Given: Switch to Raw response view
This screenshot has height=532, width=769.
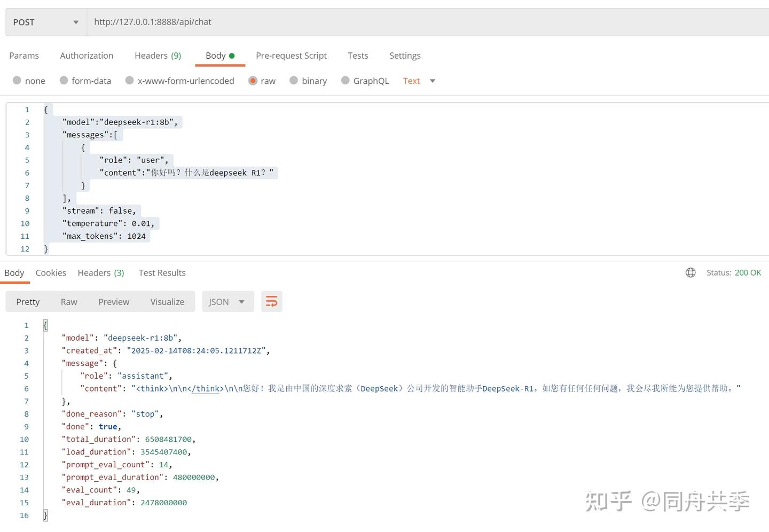Looking at the screenshot, I should pos(69,302).
